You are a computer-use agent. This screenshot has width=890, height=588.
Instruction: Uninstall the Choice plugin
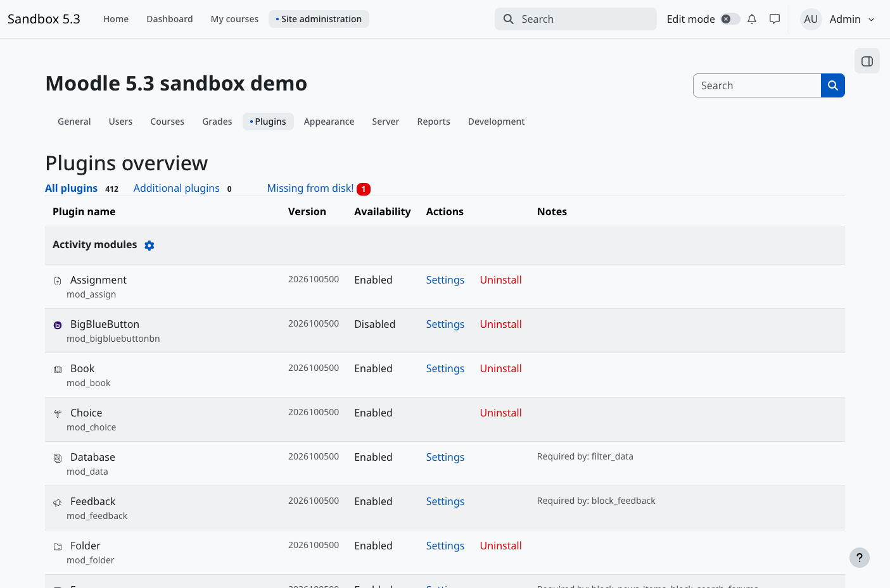coord(501,413)
